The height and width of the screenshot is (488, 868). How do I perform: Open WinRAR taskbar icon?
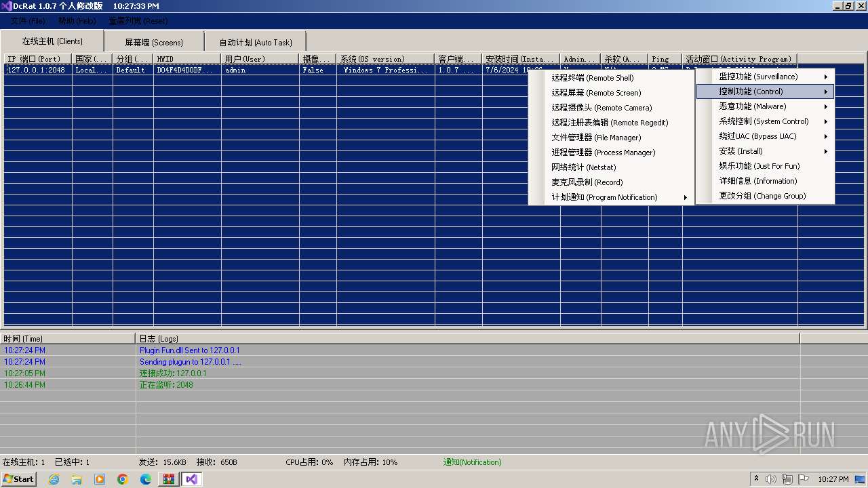point(169,479)
